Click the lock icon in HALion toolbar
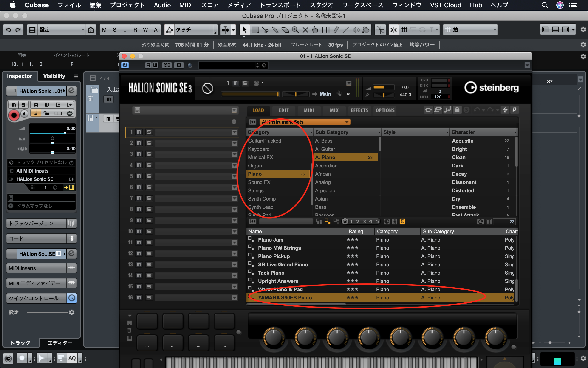The width and height of the screenshot is (588, 368). [x=457, y=110]
